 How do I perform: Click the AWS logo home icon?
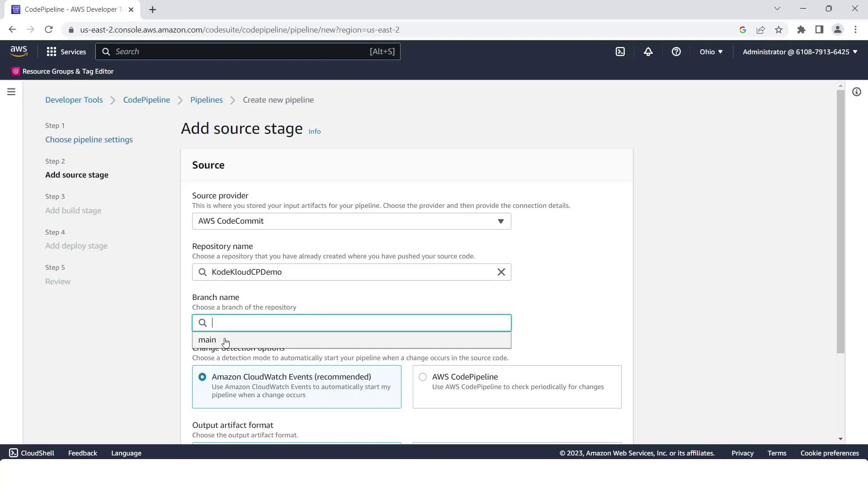tap(19, 52)
